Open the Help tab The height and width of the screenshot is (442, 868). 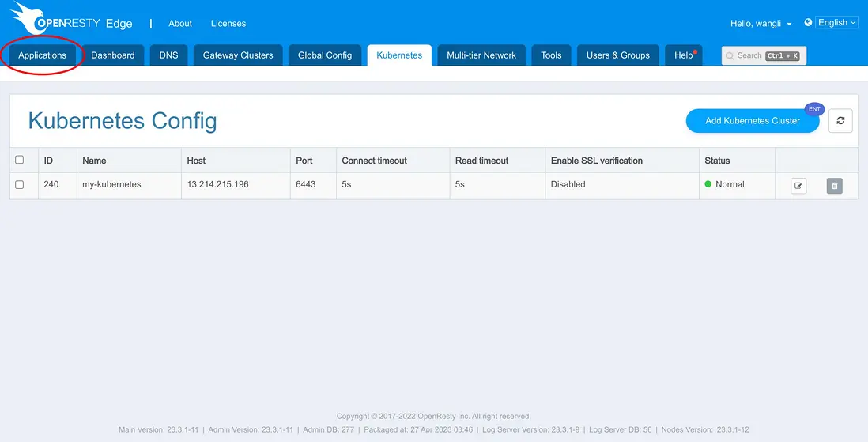pyautogui.click(x=684, y=55)
